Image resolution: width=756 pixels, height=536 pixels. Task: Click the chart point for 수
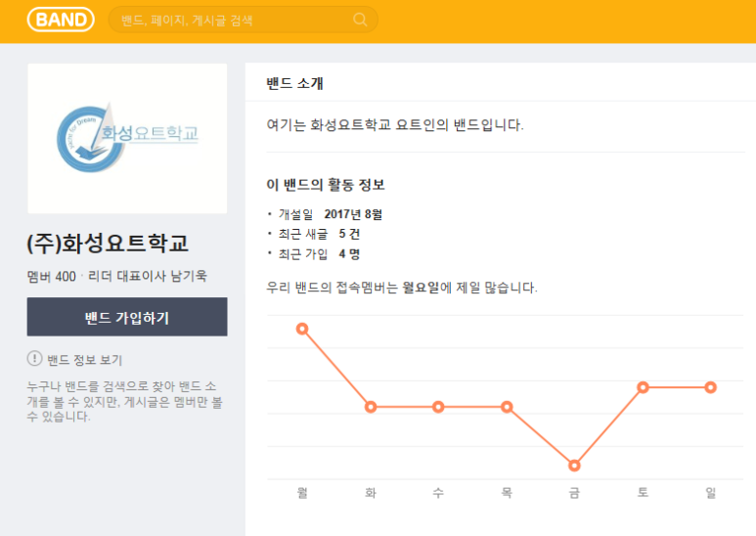coord(438,407)
